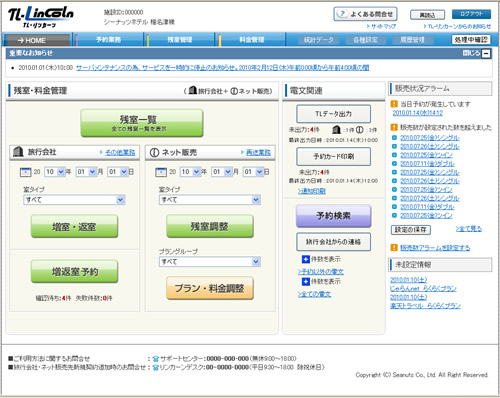Click the orange alert icon next to 当日予約が発生しています
The height and width of the screenshot is (398, 500).
(x=394, y=104)
